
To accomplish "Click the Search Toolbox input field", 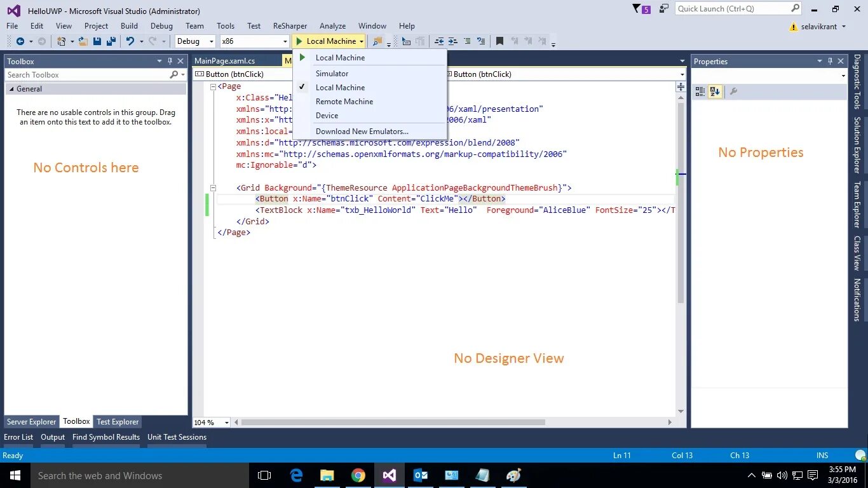I will click(88, 75).
